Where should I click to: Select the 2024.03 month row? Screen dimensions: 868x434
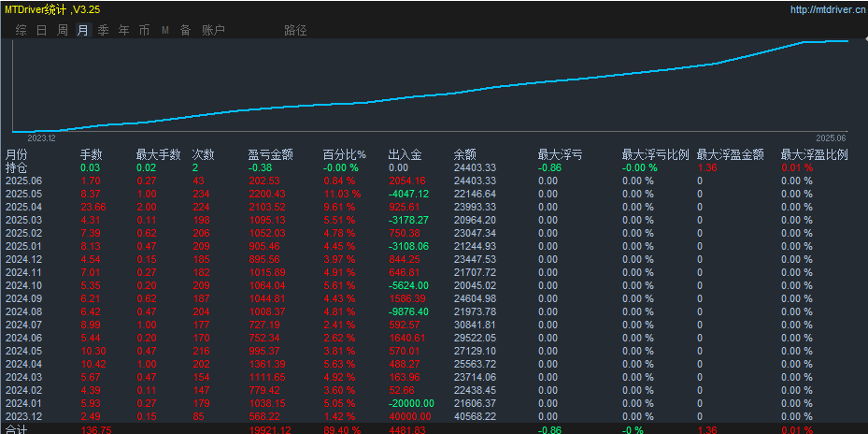pyautogui.click(x=434, y=378)
